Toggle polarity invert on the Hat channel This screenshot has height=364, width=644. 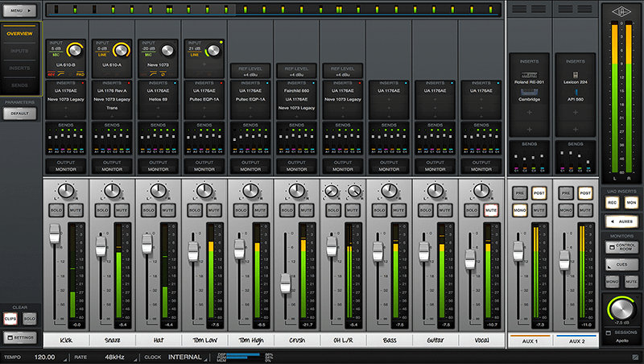[x=163, y=74]
